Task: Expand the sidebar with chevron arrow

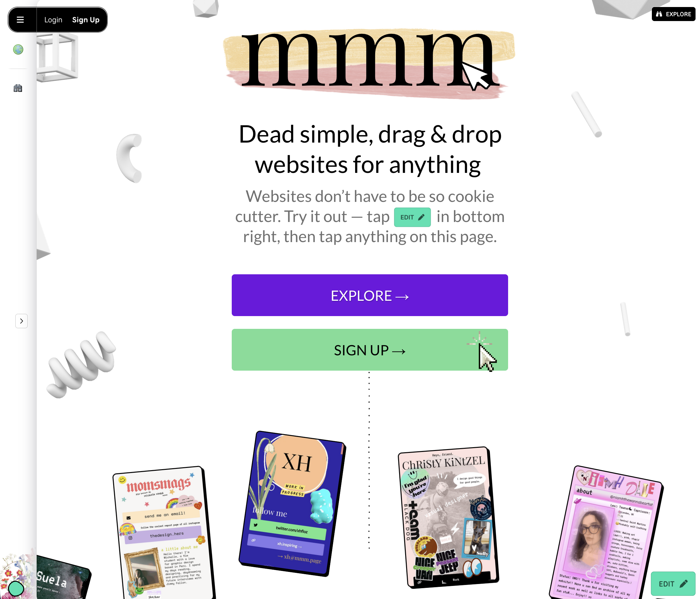Action: pos(21,321)
